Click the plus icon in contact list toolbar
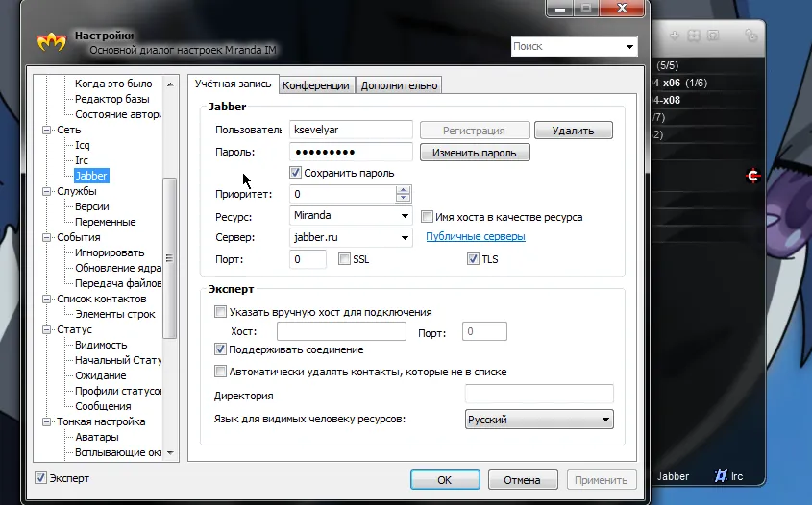 point(675,36)
